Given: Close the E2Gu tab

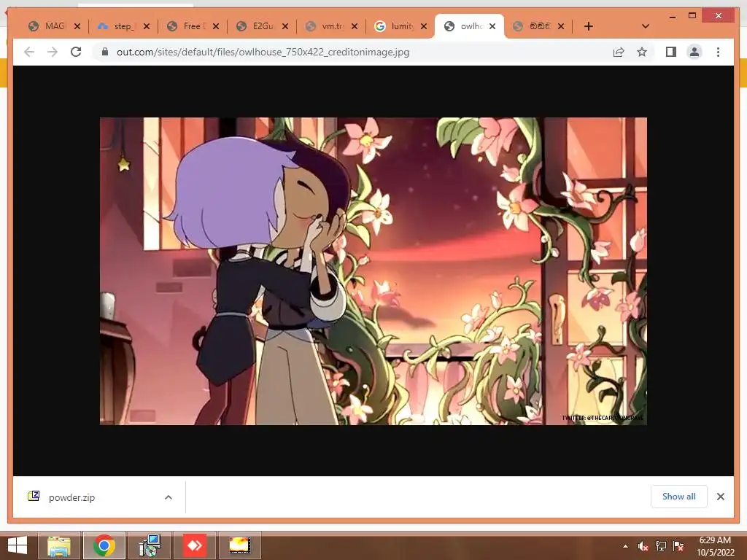Looking at the screenshot, I should 285,26.
